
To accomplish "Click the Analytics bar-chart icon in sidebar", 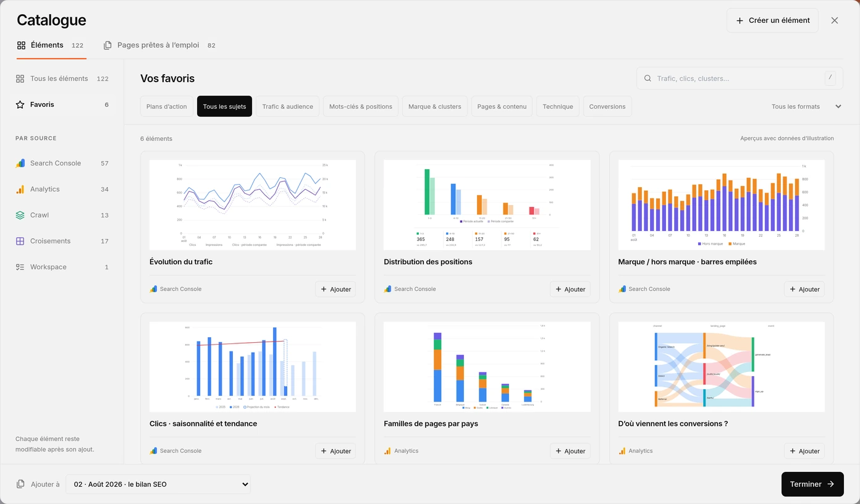I will [x=20, y=189].
